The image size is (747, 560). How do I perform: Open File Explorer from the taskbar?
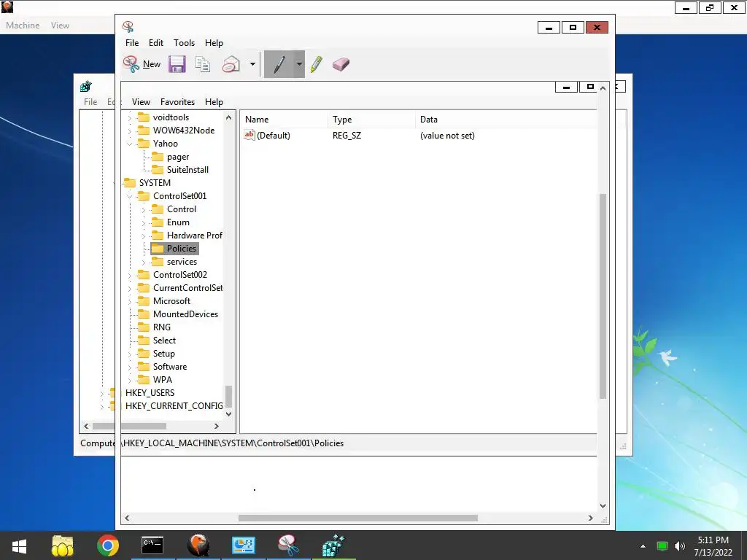coord(63,545)
